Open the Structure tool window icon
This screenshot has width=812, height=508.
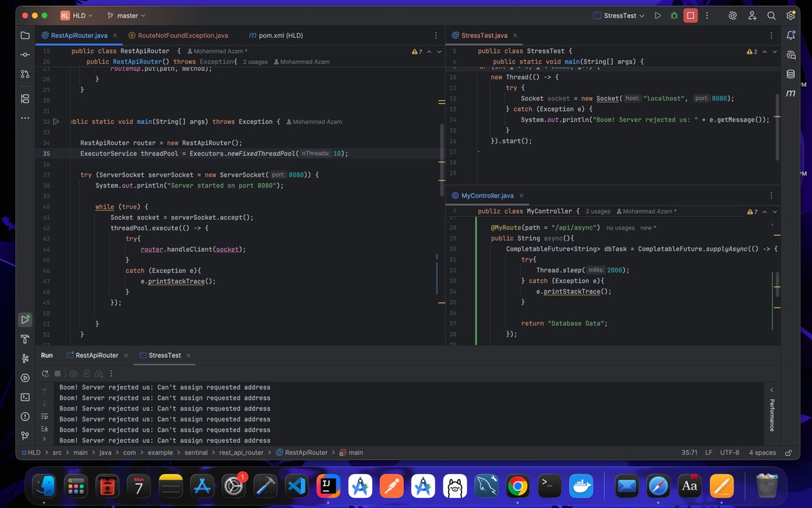(x=25, y=98)
